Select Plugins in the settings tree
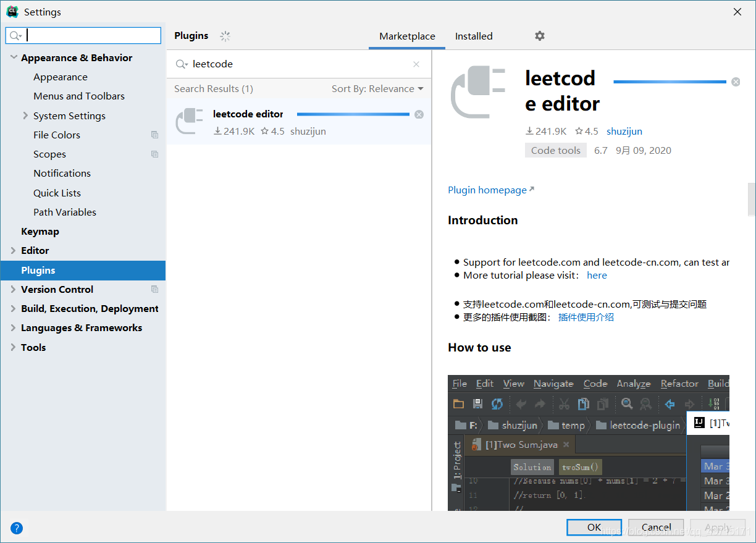 (83, 270)
